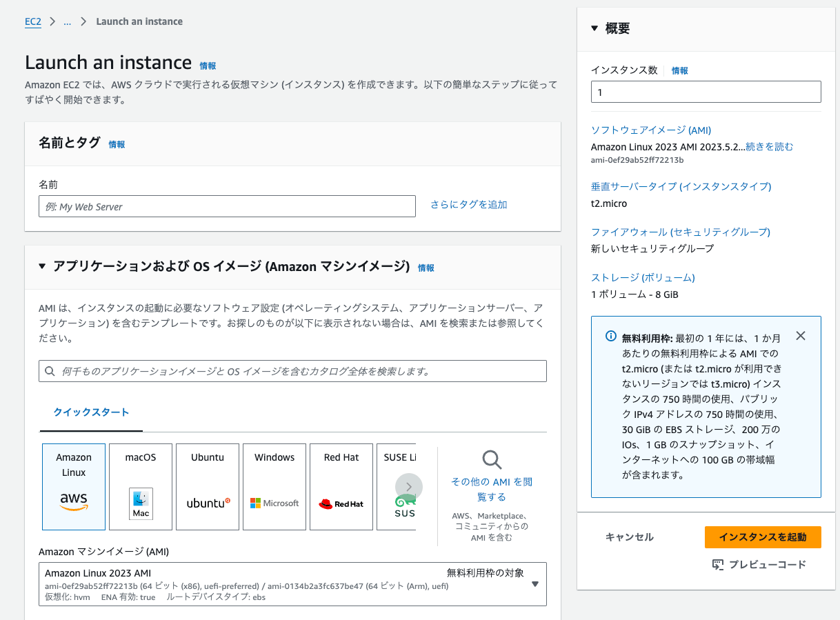This screenshot has width=840, height=620.
Task: Click the free tier info circle icon
Action: (611, 337)
